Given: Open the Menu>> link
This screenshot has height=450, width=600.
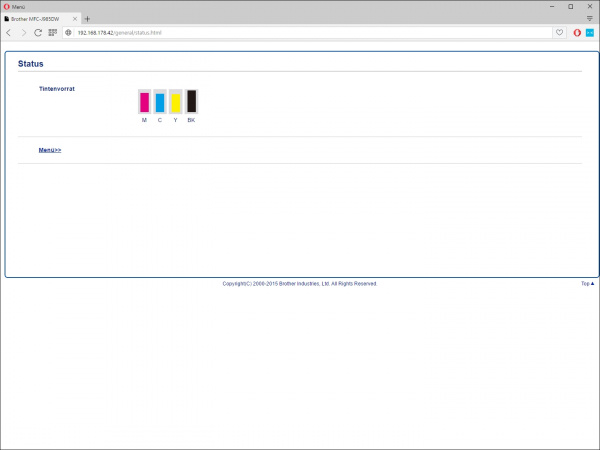Looking at the screenshot, I should click(x=50, y=150).
